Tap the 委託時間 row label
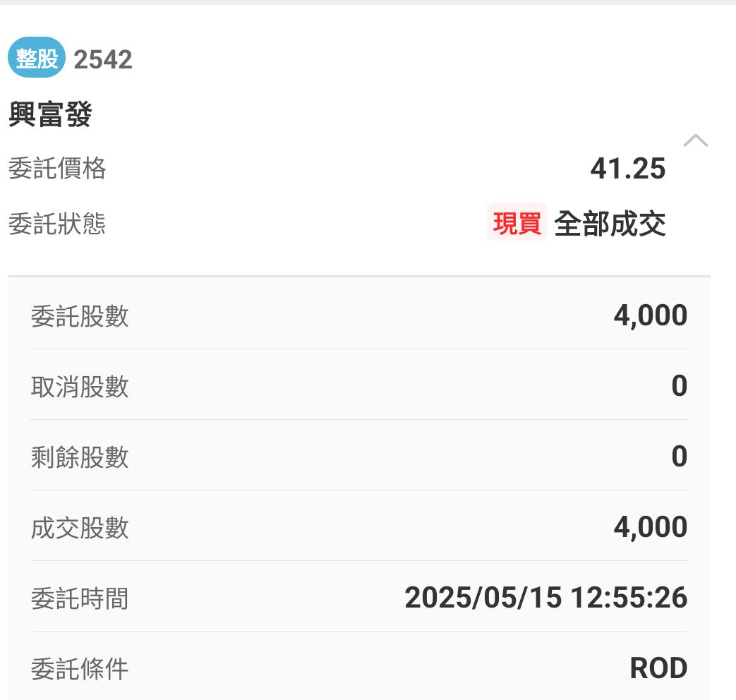 80,598
